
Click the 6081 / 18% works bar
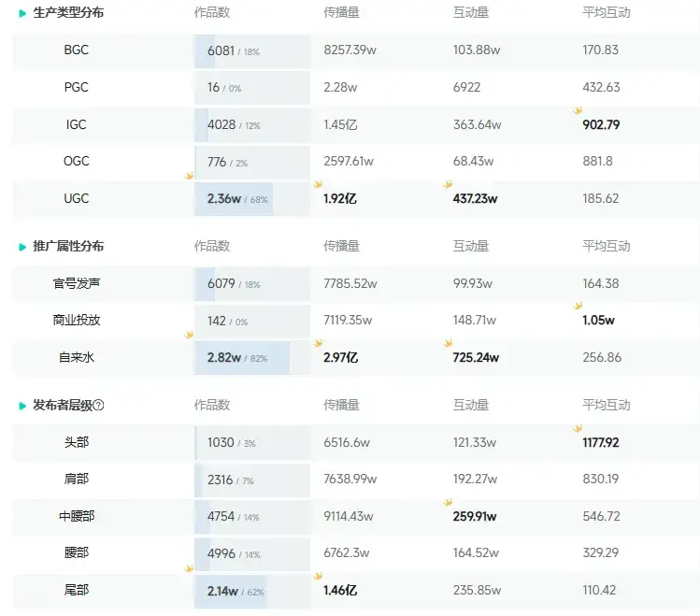coord(252,50)
